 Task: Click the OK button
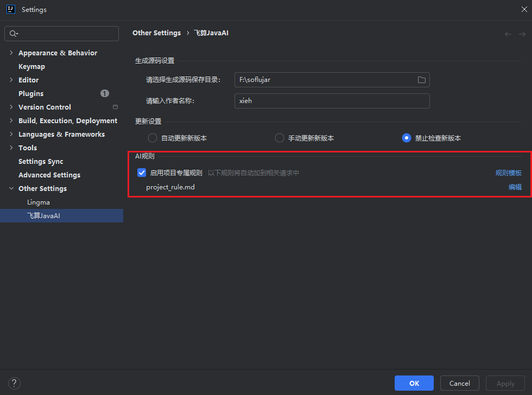pos(414,383)
